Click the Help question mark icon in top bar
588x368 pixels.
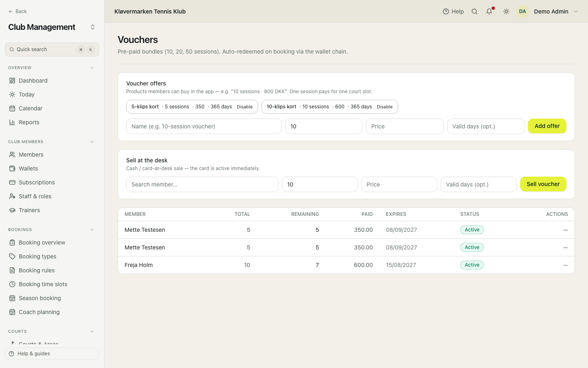pos(446,11)
